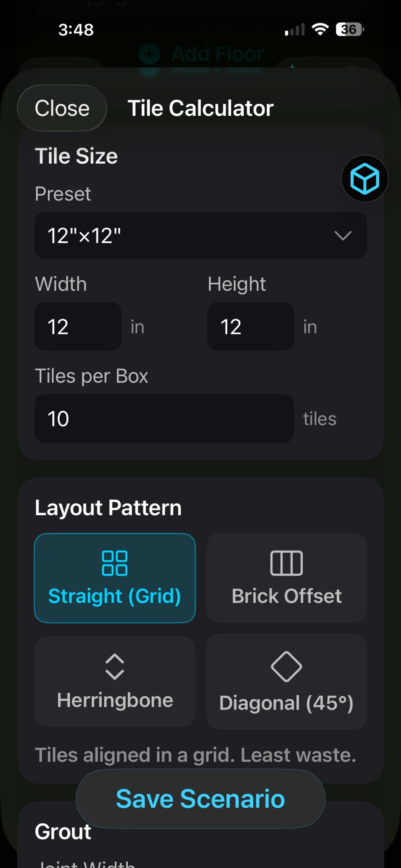This screenshot has width=401, height=868.
Task: Edit the tile Width field
Action: click(78, 327)
